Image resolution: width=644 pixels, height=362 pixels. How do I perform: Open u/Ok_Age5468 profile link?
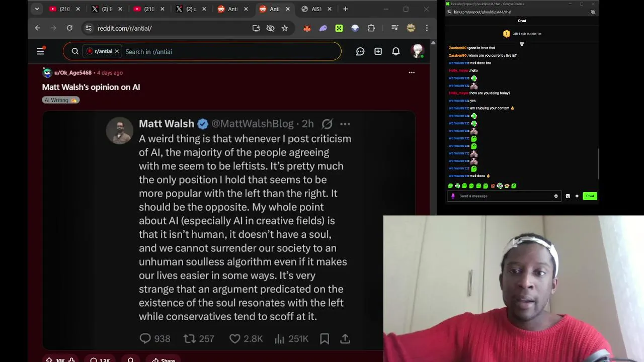click(73, 73)
